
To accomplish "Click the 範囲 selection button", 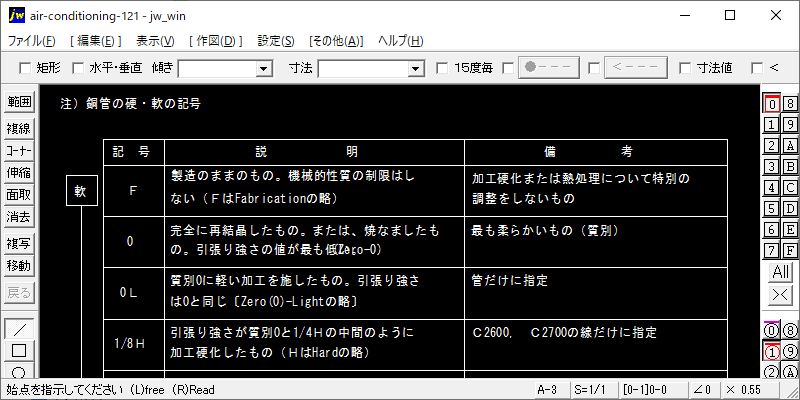I will coord(19,103).
